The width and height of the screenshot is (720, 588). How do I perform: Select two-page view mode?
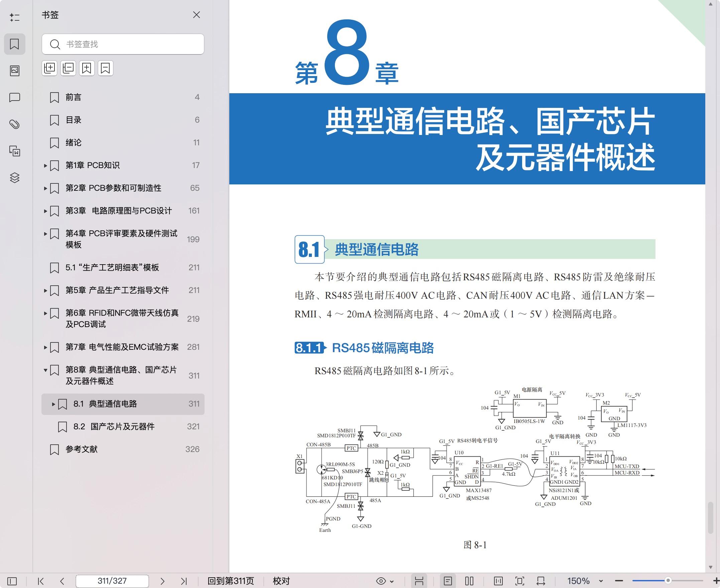pyautogui.click(x=469, y=581)
